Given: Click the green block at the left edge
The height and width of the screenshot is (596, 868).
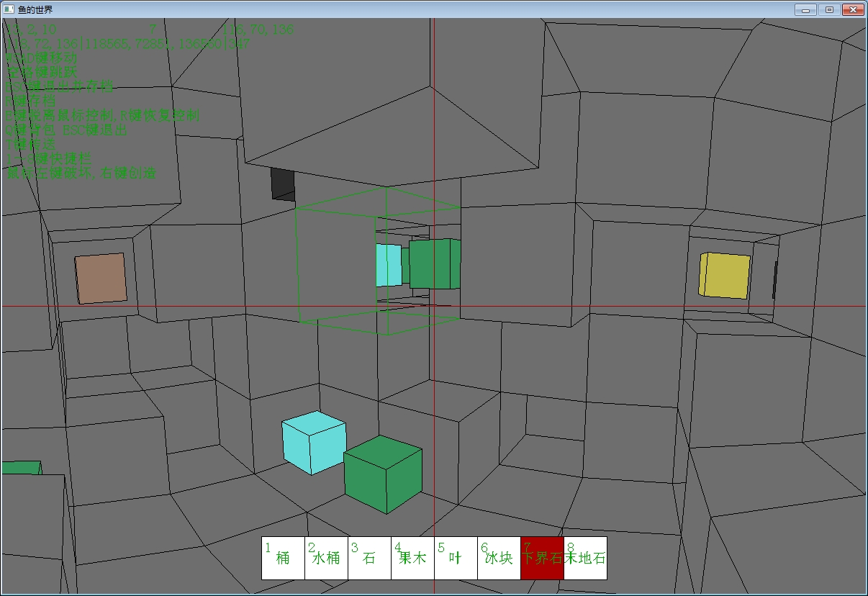Looking at the screenshot, I should point(21,468).
